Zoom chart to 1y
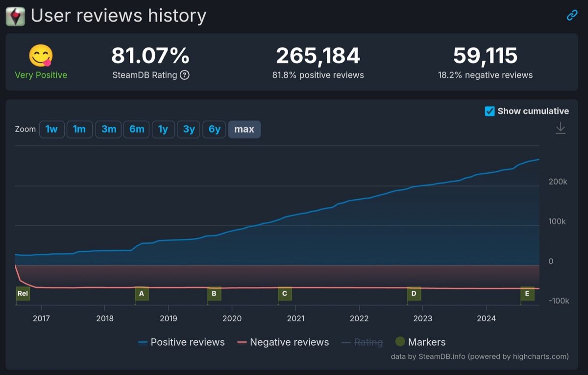Viewport: 588px width, 375px height. tap(163, 129)
